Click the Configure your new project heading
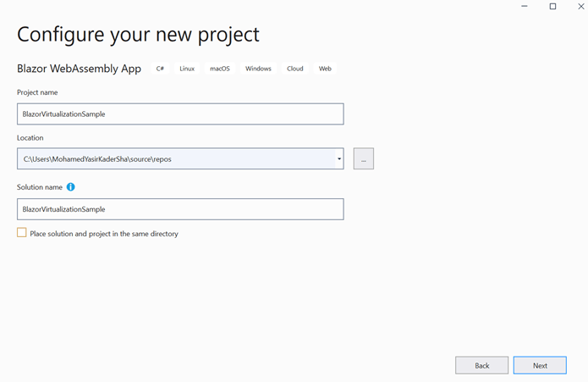 (138, 35)
